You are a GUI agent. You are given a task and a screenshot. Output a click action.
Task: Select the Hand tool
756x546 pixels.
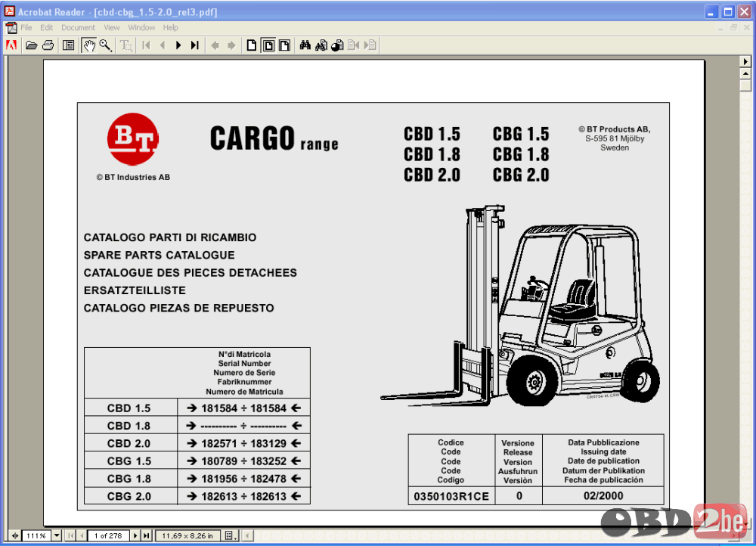[x=89, y=45]
